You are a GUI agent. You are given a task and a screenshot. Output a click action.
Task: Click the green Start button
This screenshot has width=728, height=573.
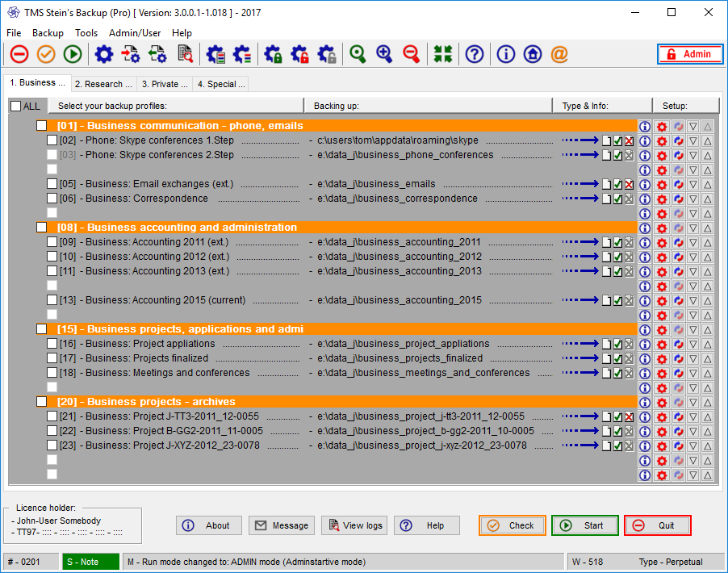585,525
